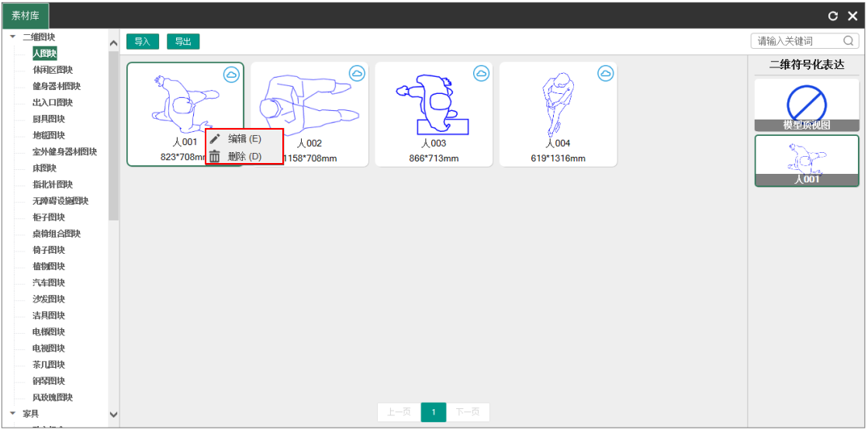
Task: Select 茶几图块 in the tree
Action: point(49,365)
